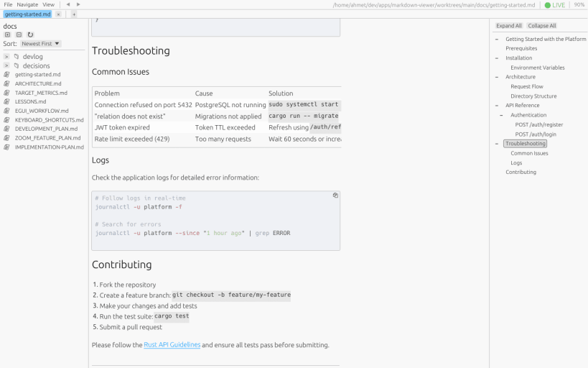Go forward with the right navigation arrow
The height and width of the screenshot is (368, 588).
(78, 4)
